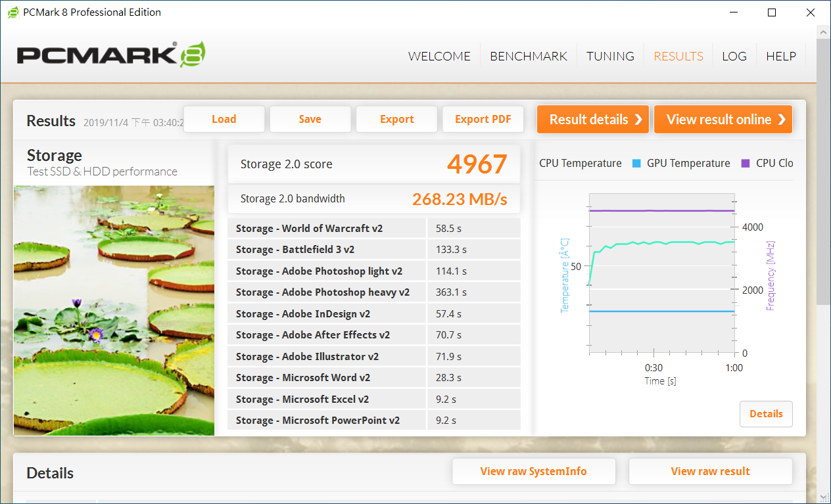
Task: Open the LOG tab
Action: (x=734, y=57)
